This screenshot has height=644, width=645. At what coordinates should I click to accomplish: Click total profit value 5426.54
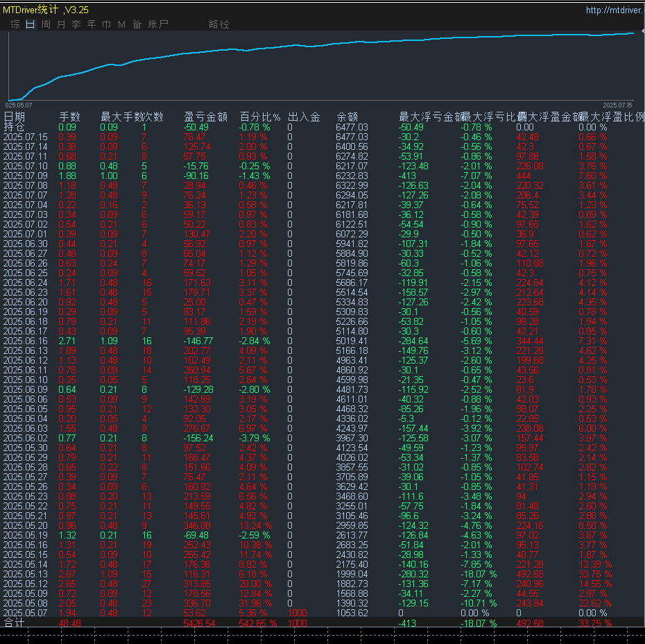click(x=199, y=623)
